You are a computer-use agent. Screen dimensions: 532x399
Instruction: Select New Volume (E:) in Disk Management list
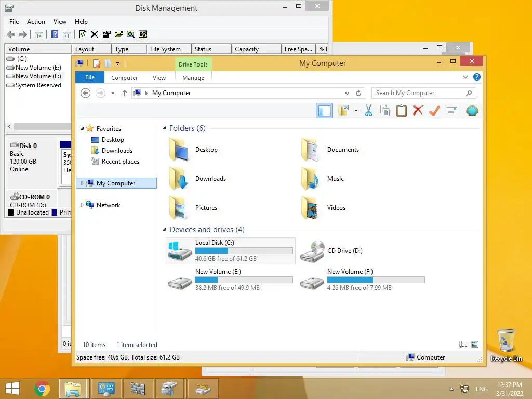pos(38,67)
